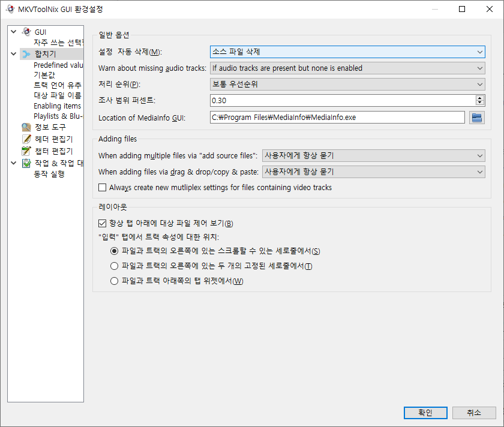Open the add source files behavior dropdown

tap(374, 155)
